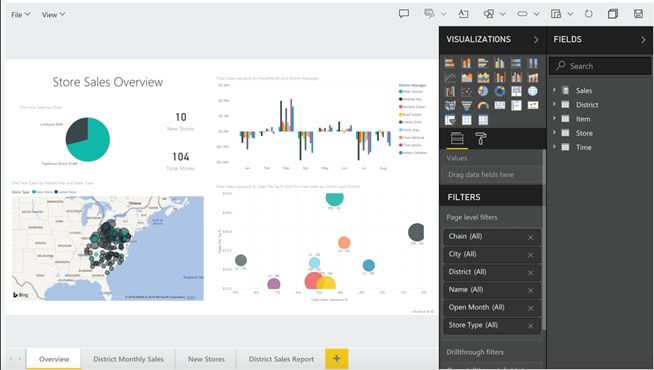654x370 pixels.
Task: Remove the Chain (All) filter
Action: [x=531, y=237]
